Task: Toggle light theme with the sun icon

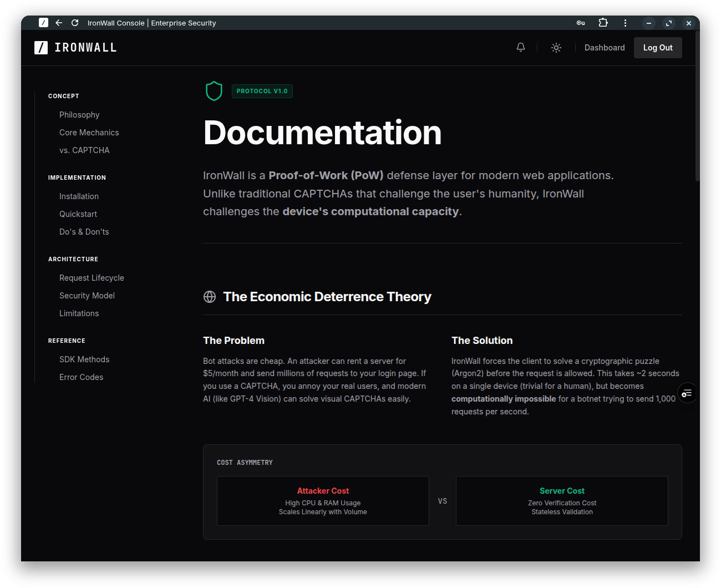Action: point(556,48)
